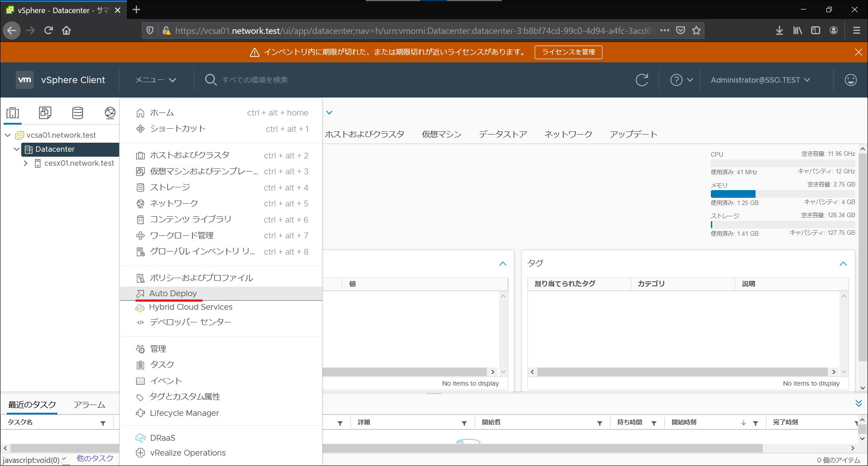Image resolution: width=868 pixels, height=466 pixels.
Task: Dismiss the orange license warning banner
Action: pyautogui.click(x=859, y=52)
